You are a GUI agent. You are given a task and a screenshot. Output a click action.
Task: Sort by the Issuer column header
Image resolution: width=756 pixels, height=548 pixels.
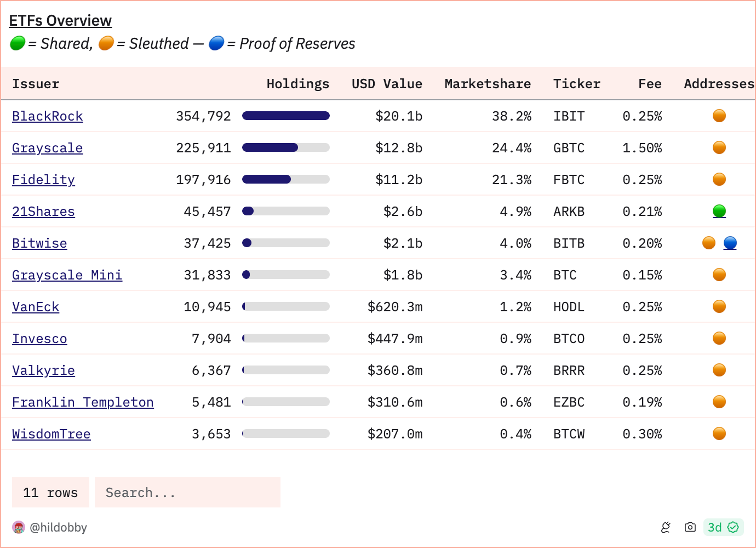point(36,84)
